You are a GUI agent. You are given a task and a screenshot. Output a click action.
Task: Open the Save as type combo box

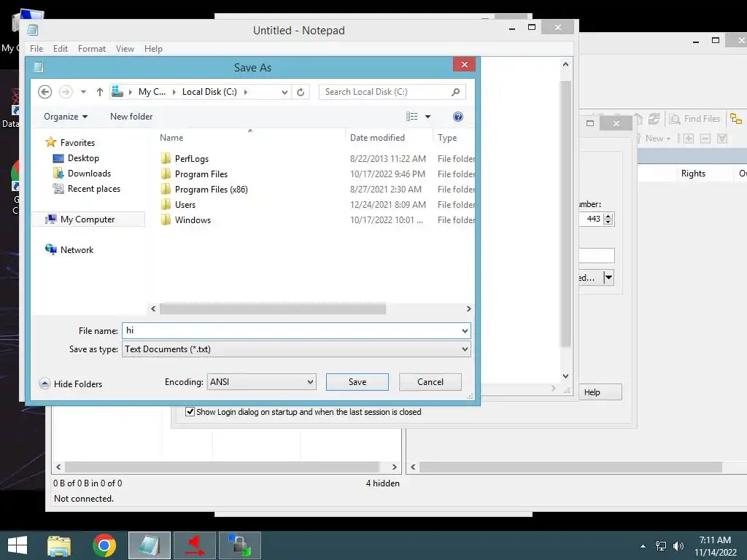click(296, 349)
